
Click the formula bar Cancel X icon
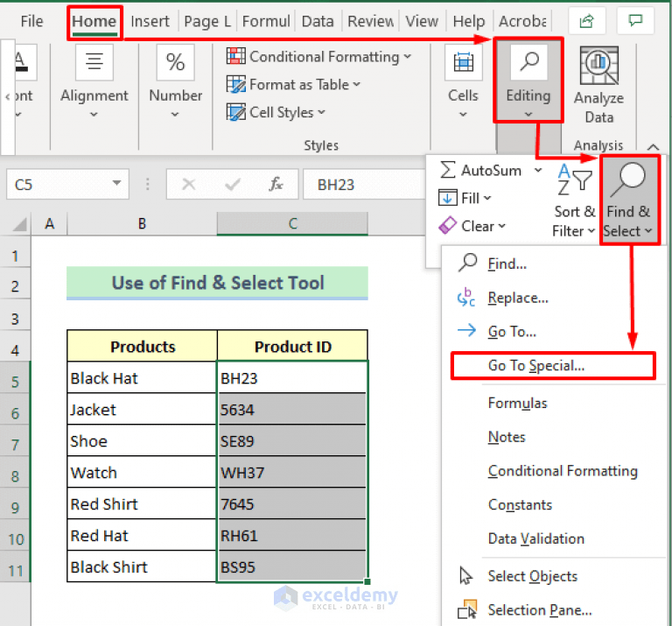pos(189,185)
